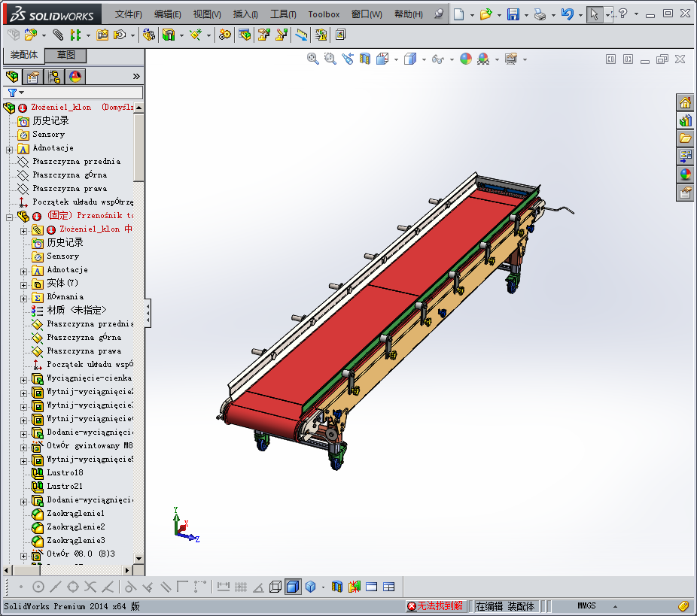Click the status bar tag icon

pos(683,605)
